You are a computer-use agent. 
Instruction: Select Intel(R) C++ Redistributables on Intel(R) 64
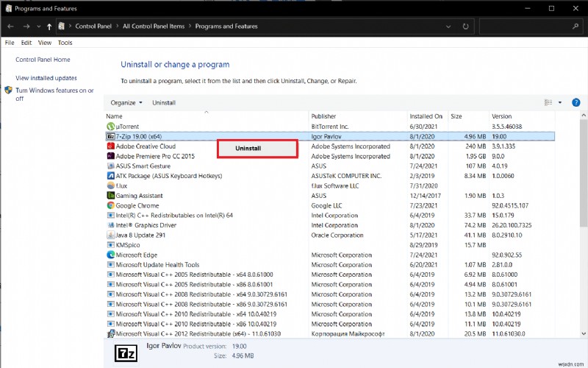tap(330, 215)
